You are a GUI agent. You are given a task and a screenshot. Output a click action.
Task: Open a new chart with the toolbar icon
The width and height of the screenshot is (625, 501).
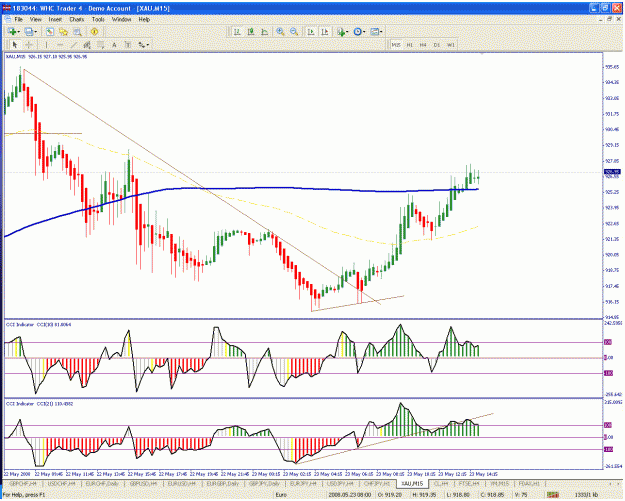12,32
